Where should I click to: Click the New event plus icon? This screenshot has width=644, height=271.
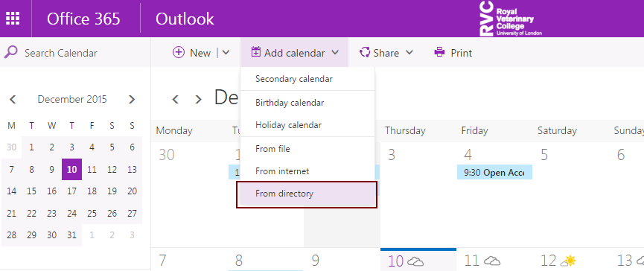pyautogui.click(x=179, y=53)
